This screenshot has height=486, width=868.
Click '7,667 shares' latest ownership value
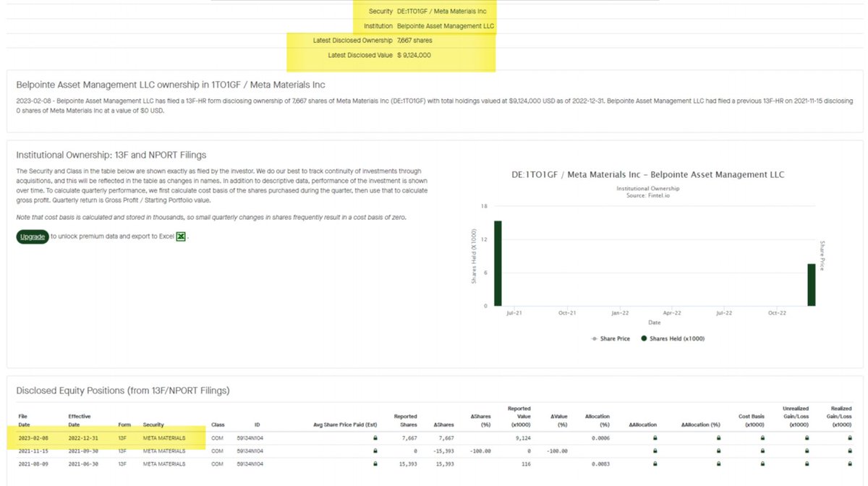pos(414,40)
